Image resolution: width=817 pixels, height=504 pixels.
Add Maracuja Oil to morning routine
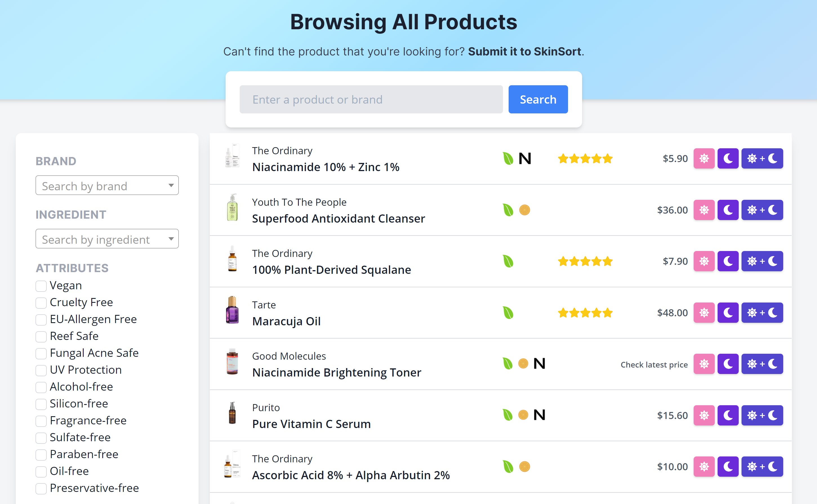(x=704, y=313)
